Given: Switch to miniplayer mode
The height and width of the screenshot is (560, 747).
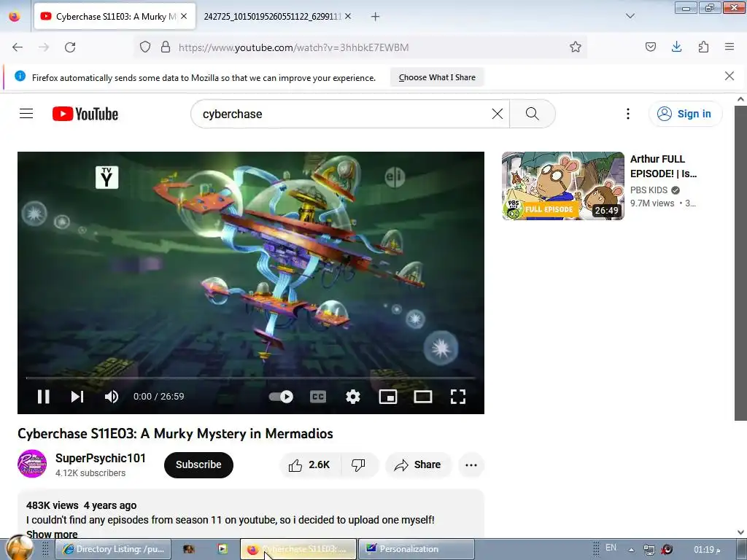Looking at the screenshot, I should tap(388, 397).
